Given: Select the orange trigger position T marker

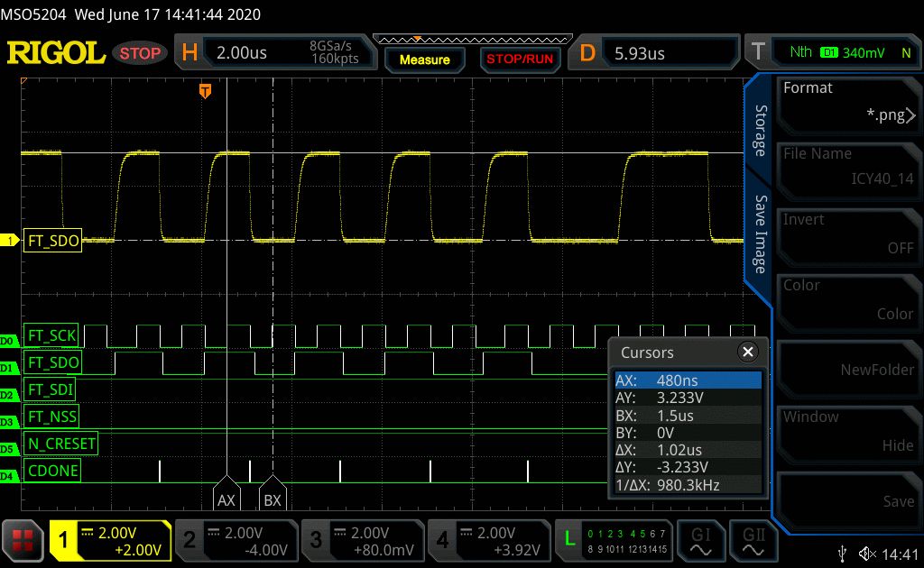Looking at the screenshot, I should point(206,91).
